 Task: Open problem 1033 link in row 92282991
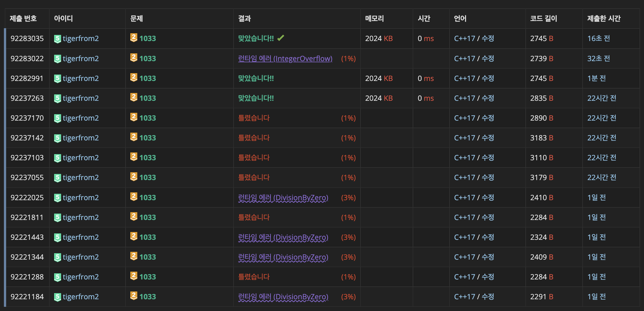pos(148,78)
